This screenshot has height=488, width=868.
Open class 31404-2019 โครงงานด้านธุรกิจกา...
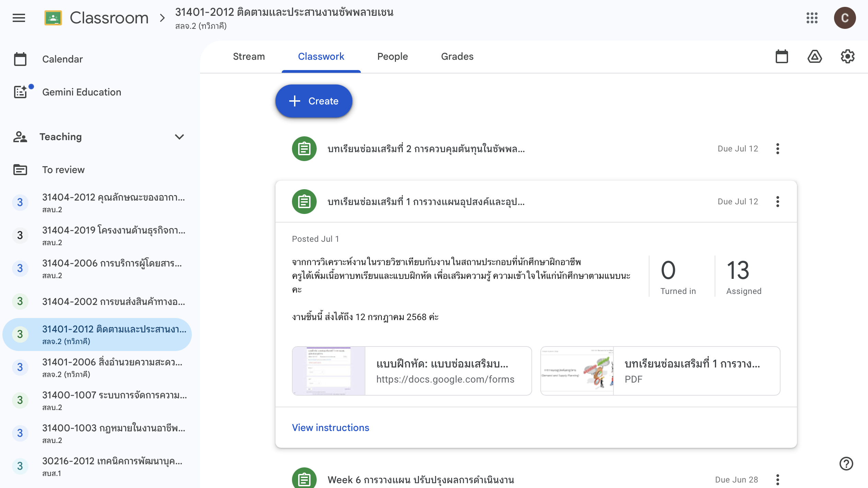pyautogui.click(x=97, y=235)
